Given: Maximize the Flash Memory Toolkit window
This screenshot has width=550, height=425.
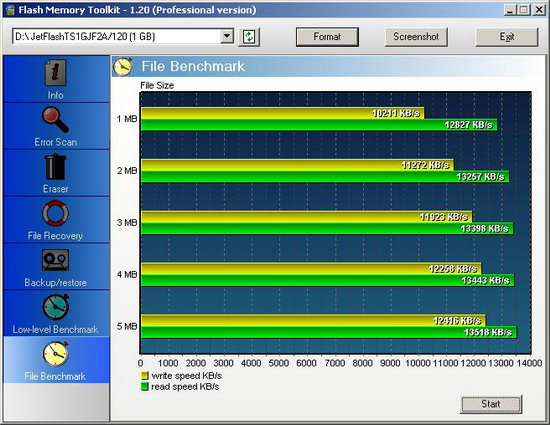Looking at the screenshot, I should pyautogui.click(x=523, y=10).
